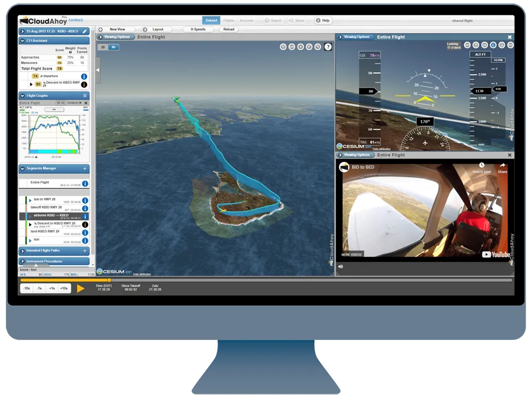Image resolution: width=532 pixels, height=398 pixels.
Task: Select the Account tab
Action: 246,21
